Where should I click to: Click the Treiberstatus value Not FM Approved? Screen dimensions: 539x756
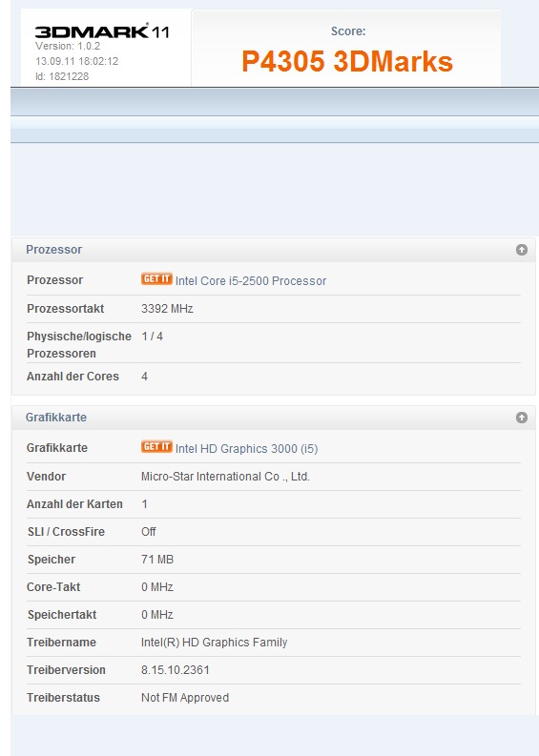pyautogui.click(x=185, y=698)
